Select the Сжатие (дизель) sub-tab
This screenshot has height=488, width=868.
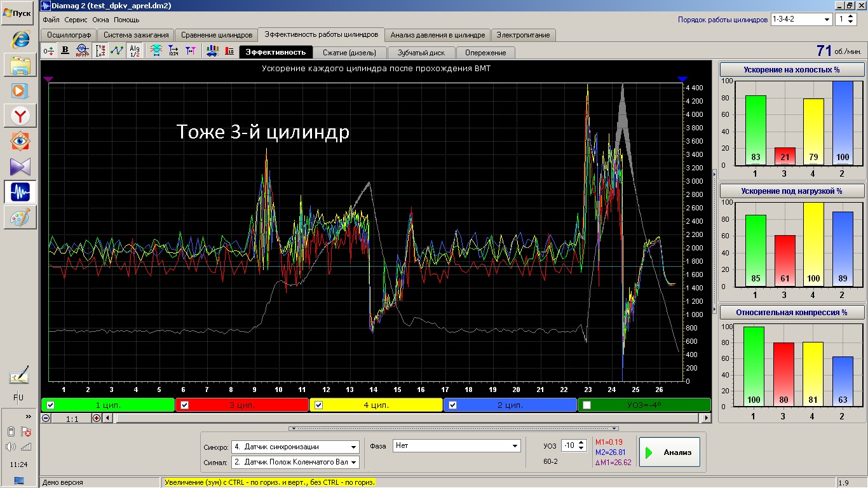click(349, 53)
